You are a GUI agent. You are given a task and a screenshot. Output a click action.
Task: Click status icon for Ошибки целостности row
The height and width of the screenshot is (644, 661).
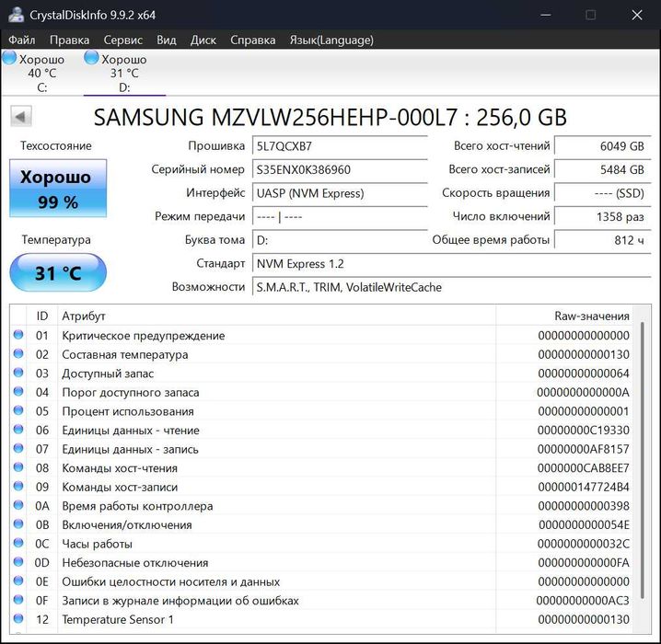tap(18, 581)
